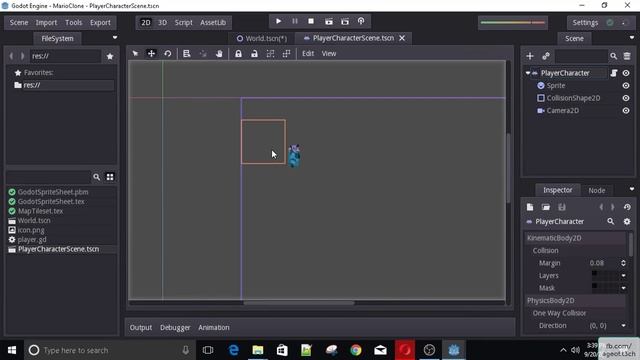This screenshot has height=360, width=640.
Task: Open the Animation bottom panel
Action: pos(213,327)
